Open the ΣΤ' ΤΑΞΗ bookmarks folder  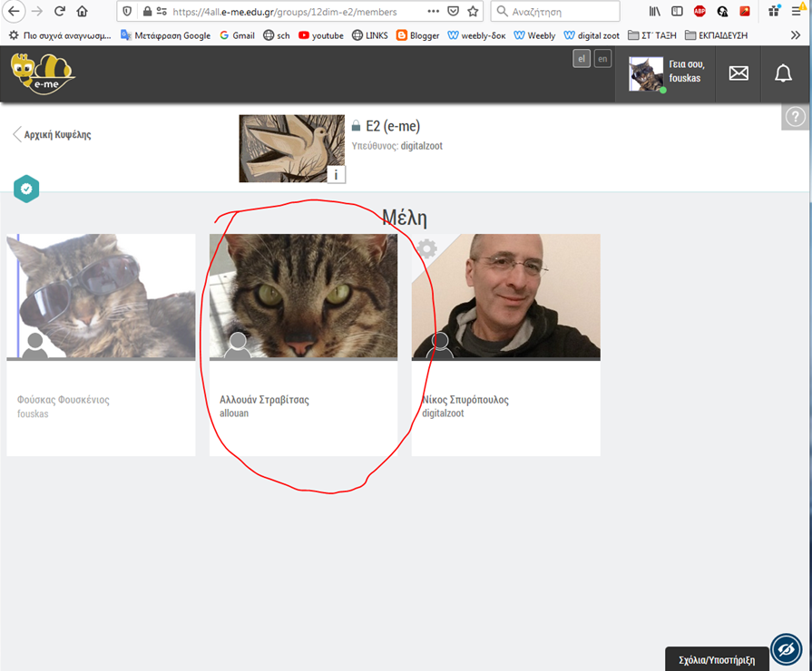(x=652, y=35)
